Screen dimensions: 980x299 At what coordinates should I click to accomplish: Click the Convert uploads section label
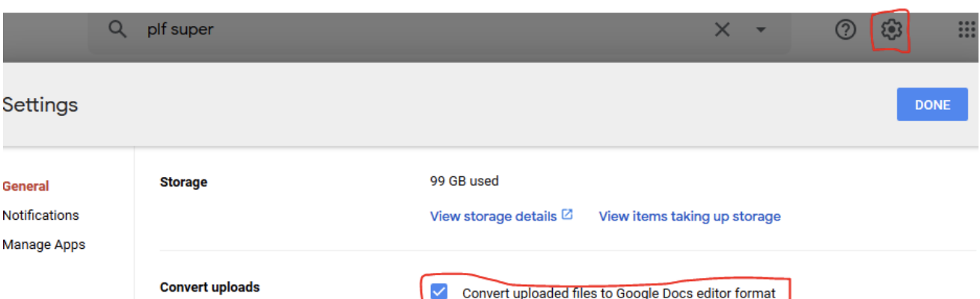[210, 287]
